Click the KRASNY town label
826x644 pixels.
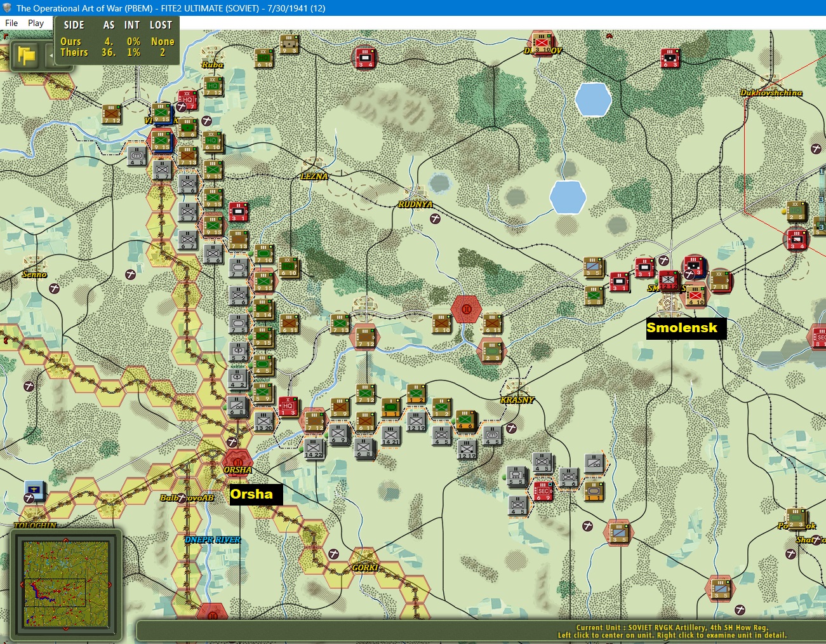(517, 400)
